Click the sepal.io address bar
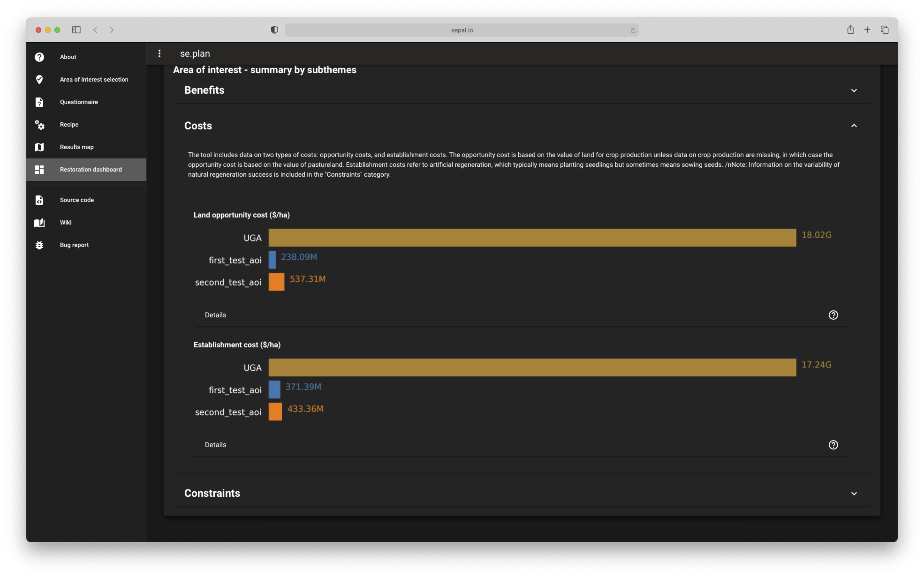 462,30
